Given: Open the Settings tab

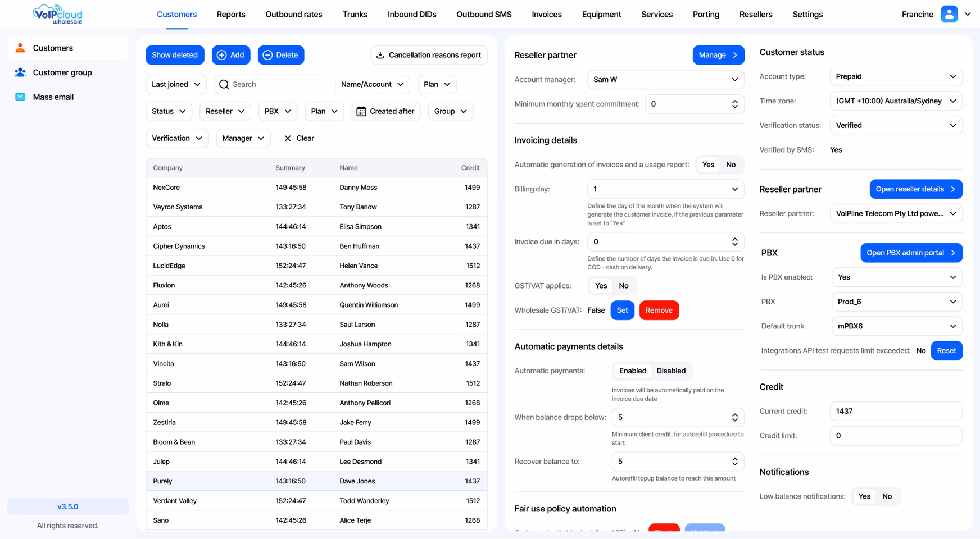Looking at the screenshot, I should (x=807, y=15).
